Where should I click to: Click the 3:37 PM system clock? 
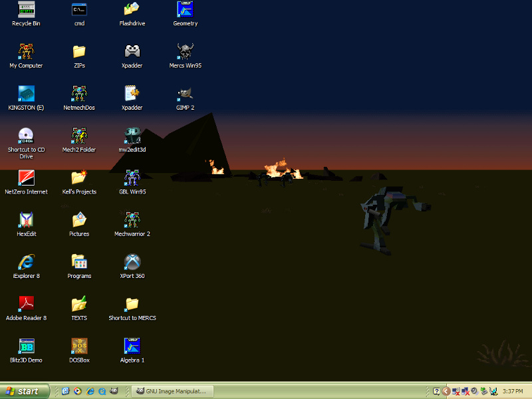[514, 391]
